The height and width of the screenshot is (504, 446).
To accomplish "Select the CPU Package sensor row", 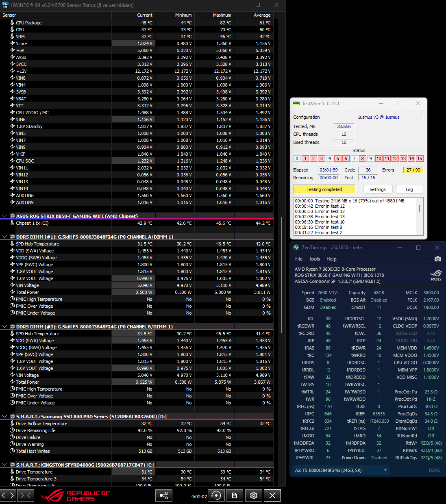I will [x=137, y=23].
